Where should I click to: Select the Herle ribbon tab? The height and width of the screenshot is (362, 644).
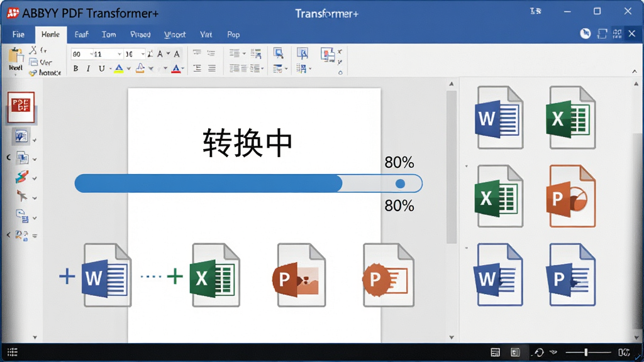tap(50, 35)
